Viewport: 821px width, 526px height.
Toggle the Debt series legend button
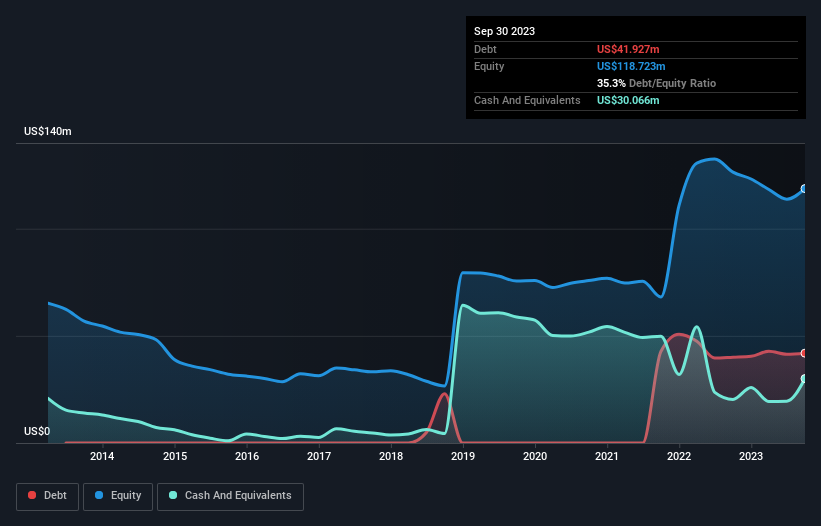coord(47,496)
